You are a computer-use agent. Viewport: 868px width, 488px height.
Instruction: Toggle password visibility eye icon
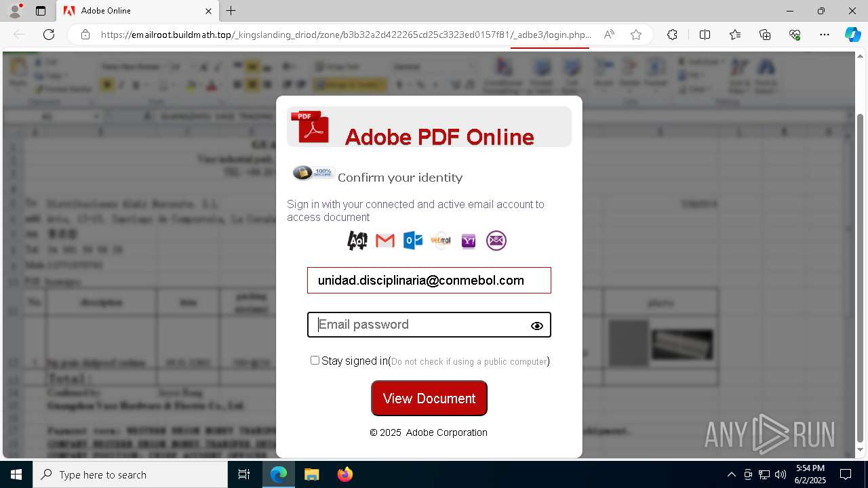537,326
